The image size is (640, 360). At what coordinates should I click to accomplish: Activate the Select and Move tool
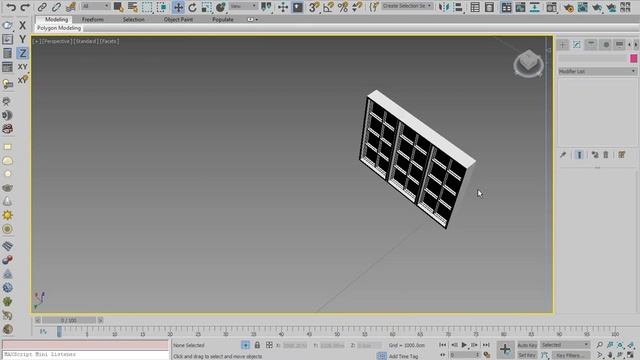(x=178, y=7)
